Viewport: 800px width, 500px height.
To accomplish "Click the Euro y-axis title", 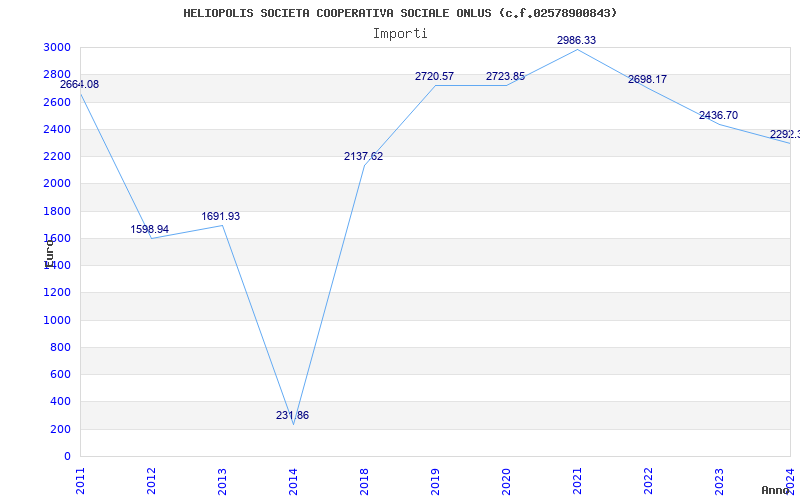I will click(48, 253).
